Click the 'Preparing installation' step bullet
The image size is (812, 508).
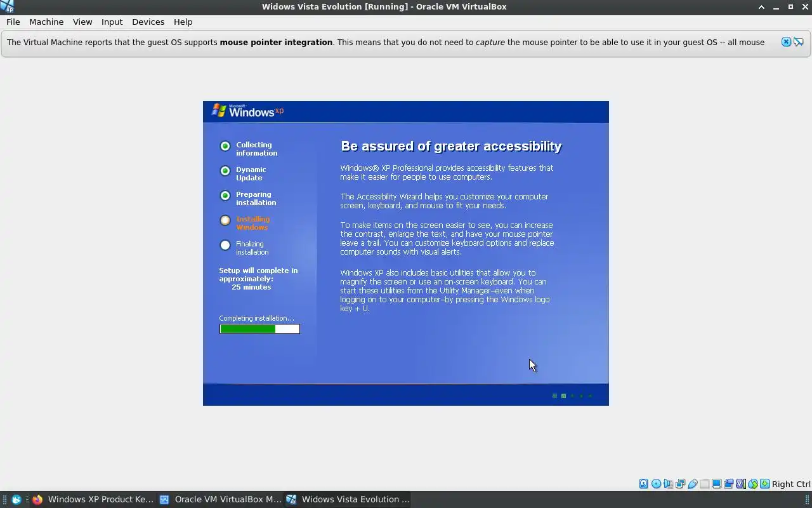tap(225, 196)
